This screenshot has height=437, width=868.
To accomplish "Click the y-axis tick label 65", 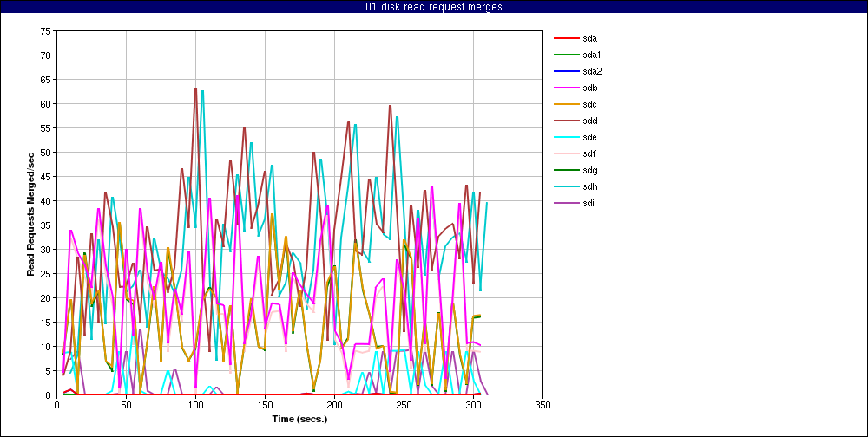I will pyautogui.click(x=46, y=80).
